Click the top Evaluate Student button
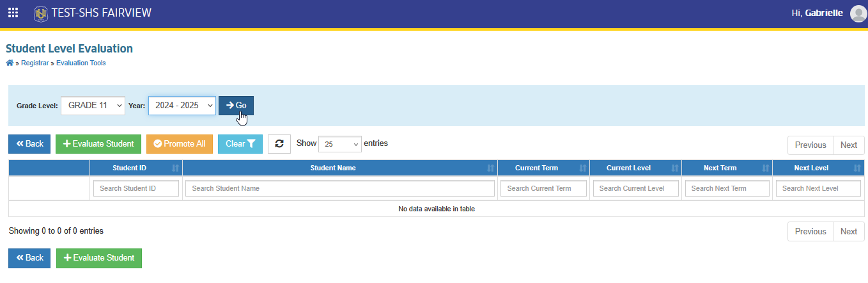 [x=98, y=144]
